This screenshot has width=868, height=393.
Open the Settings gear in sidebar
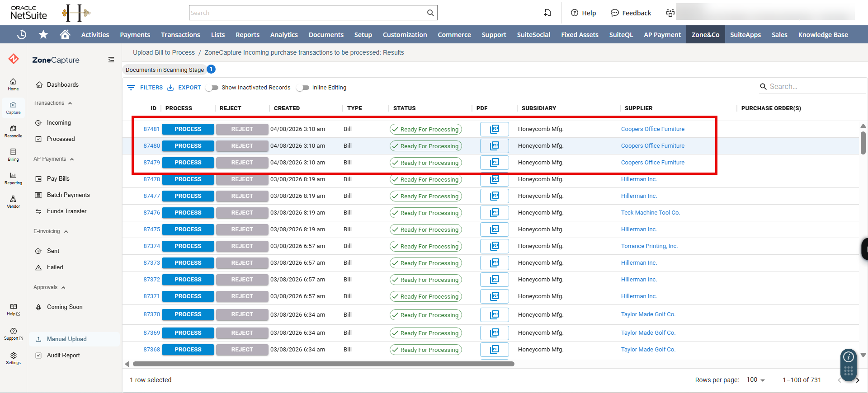coord(13,358)
